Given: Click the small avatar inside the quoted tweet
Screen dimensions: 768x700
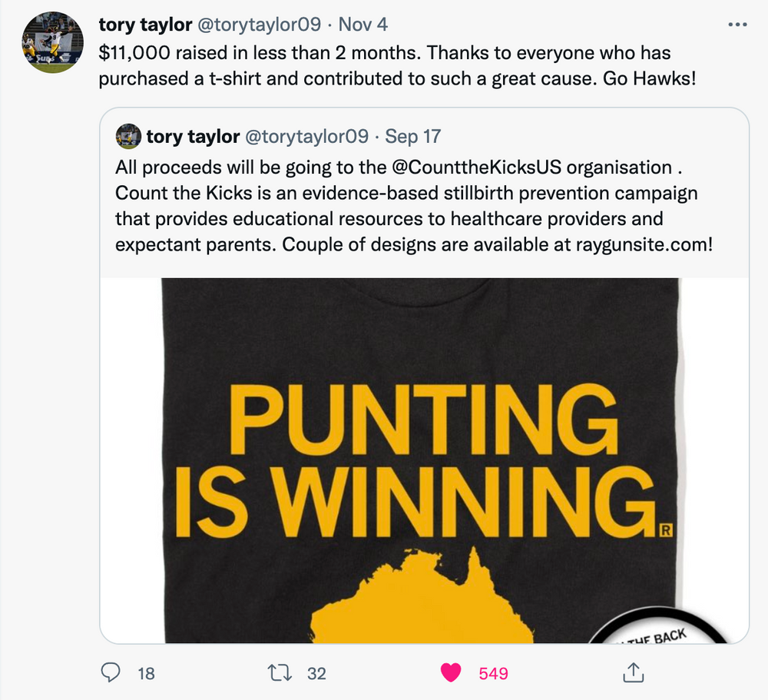Looking at the screenshot, I should click(x=127, y=137).
